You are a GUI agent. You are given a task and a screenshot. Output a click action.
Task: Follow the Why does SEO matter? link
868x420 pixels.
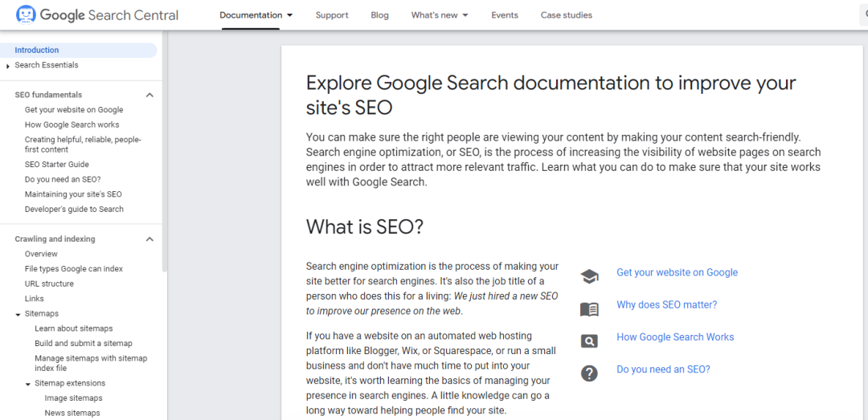pos(666,304)
